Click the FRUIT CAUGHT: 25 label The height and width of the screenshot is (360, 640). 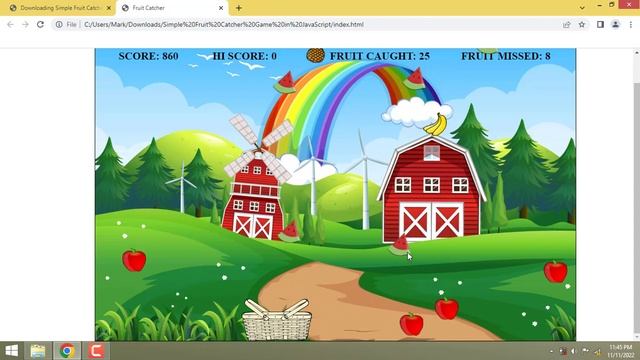click(380, 56)
